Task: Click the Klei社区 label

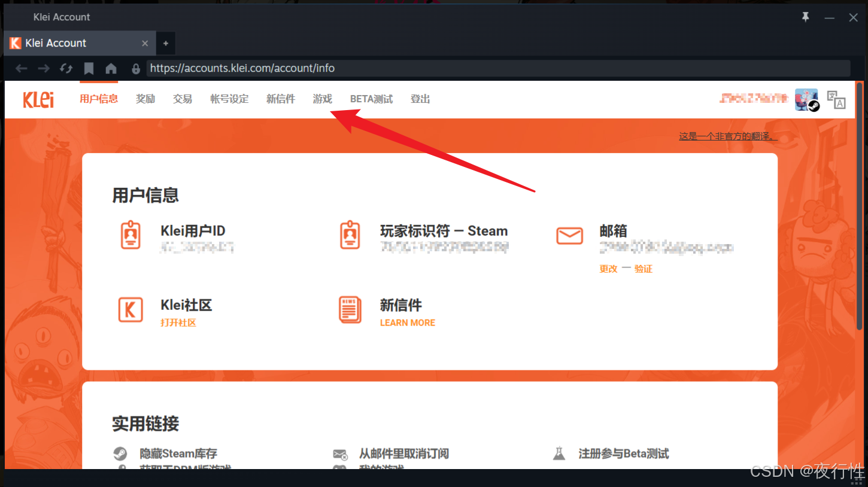Action: pos(186,305)
